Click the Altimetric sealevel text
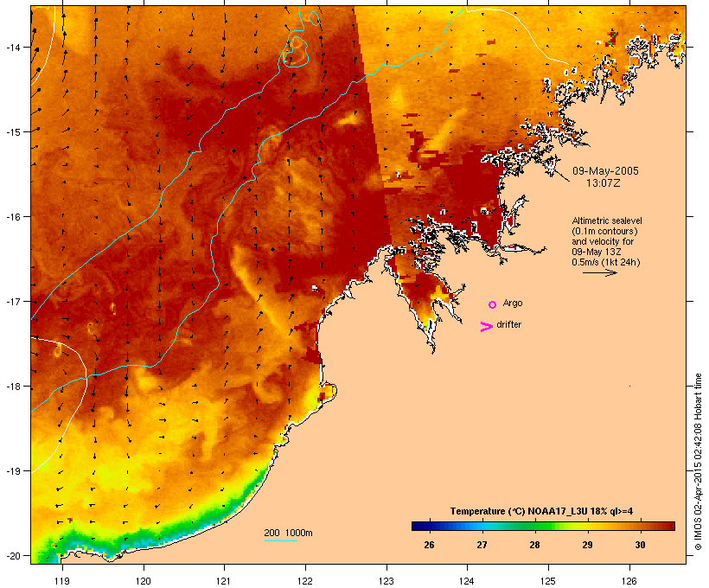The image size is (709, 588). point(607,220)
